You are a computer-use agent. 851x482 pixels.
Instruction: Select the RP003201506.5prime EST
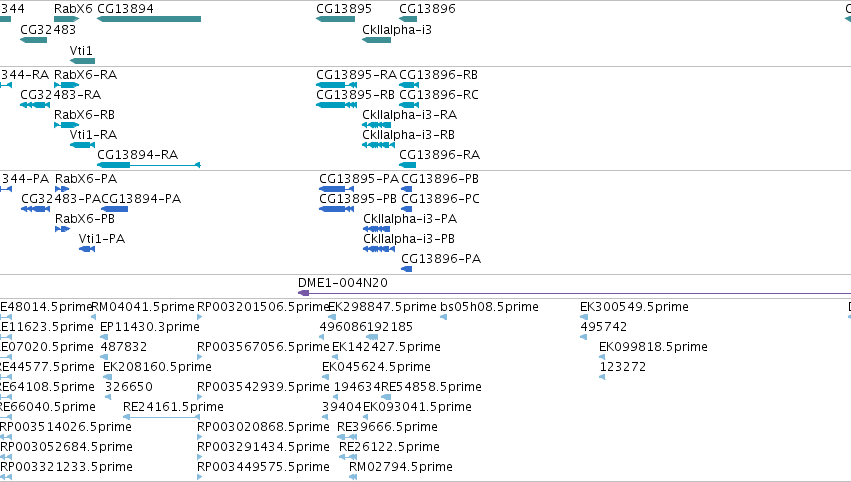tap(199, 317)
